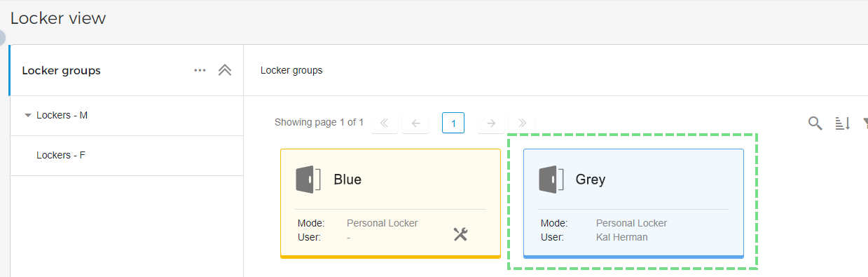Click the round handle left of Locker view

[x=1, y=37]
